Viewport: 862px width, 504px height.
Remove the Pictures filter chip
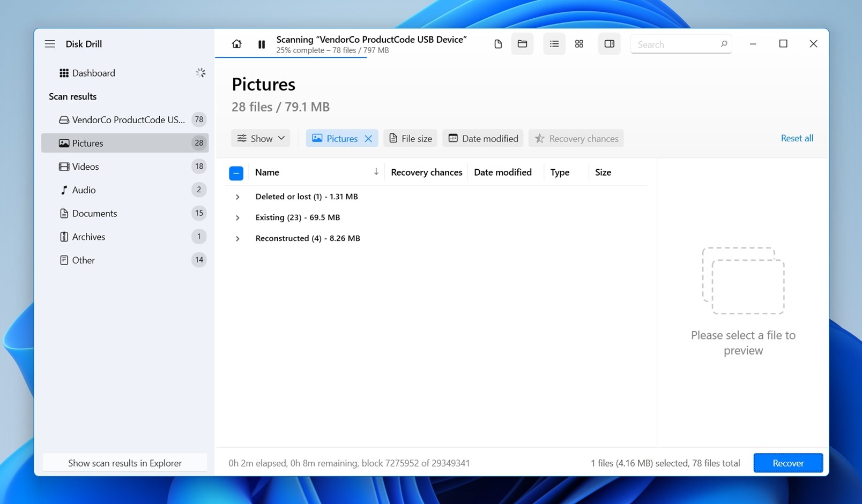368,139
